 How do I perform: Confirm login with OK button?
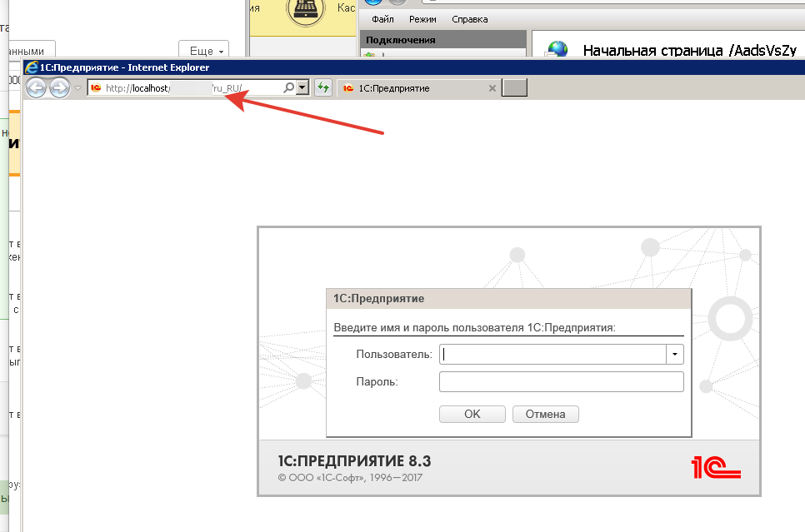click(472, 414)
